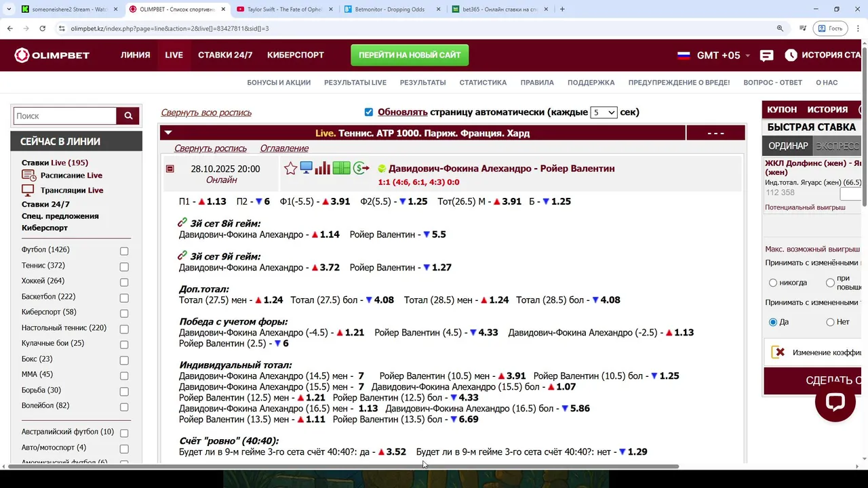Click the Russian flag language icon
This screenshot has width=868, height=488.
click(x=684, y=56)
